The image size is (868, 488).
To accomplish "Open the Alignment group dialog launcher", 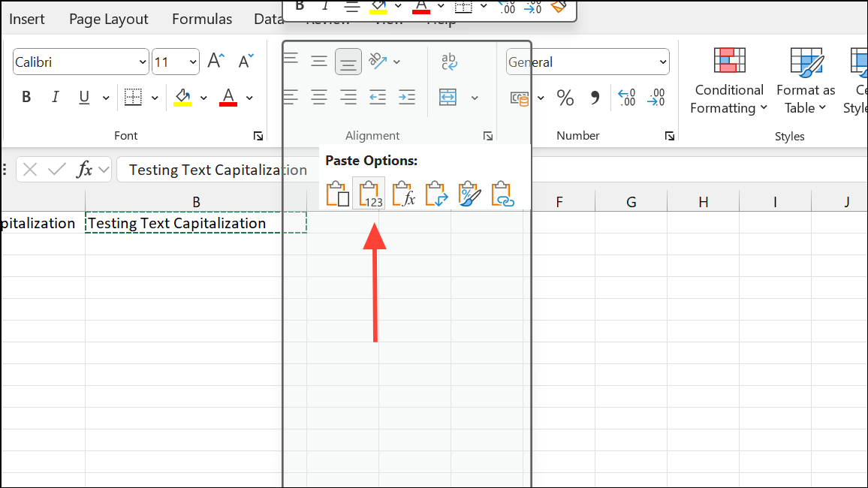I will [x=488, y=136].
